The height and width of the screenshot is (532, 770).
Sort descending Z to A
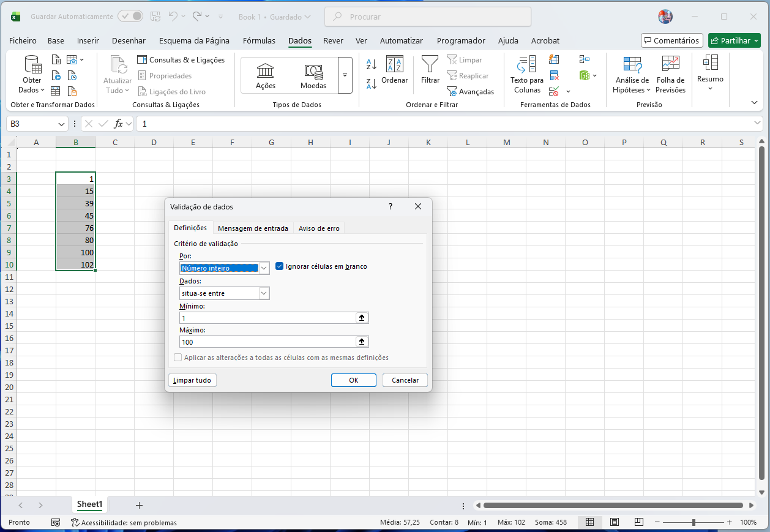tap(371, 84)
